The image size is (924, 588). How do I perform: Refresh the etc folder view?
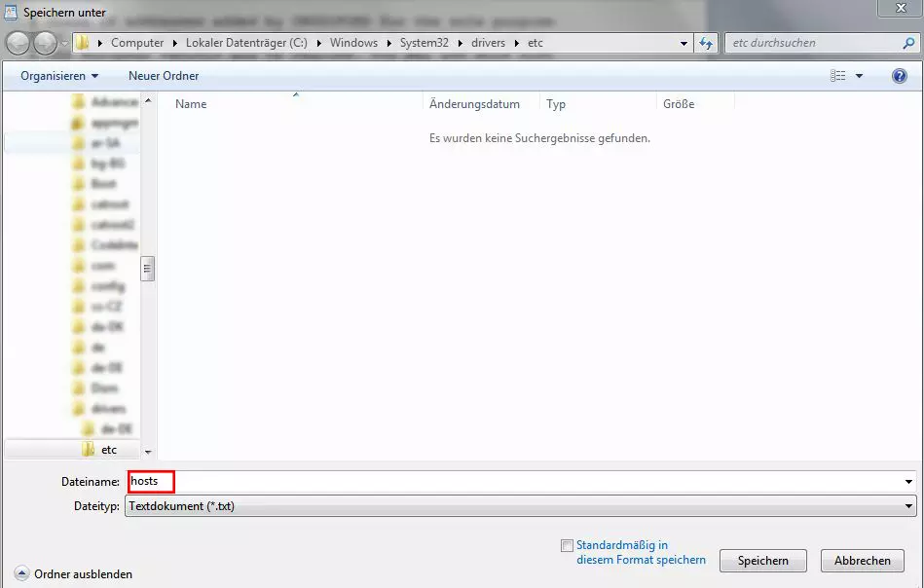point(706,43)
